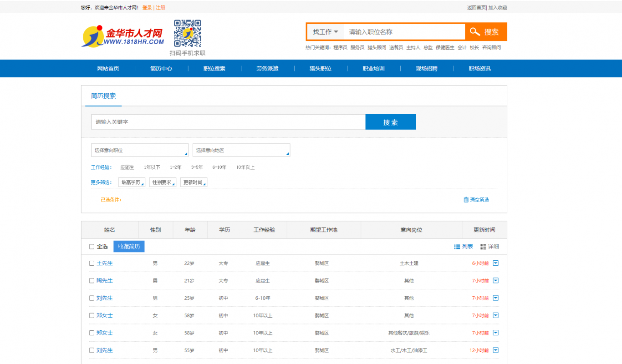The height and width of the screenshot is (364, 622).
Task: Tick the 全选 checkbox
Action: click(x=92, y=247)
